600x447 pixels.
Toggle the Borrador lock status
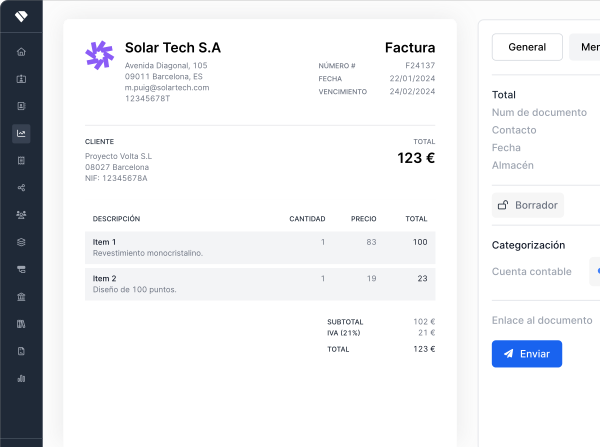(528, 205)
